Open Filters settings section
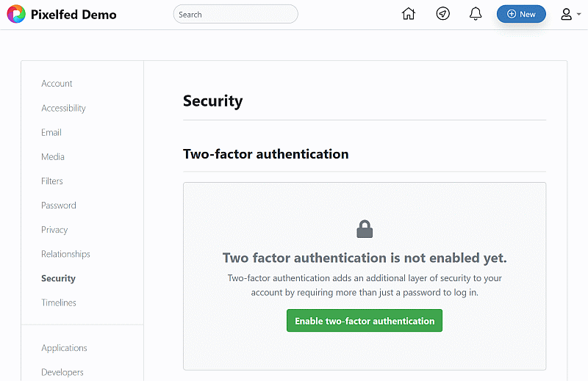 [52, 181]
